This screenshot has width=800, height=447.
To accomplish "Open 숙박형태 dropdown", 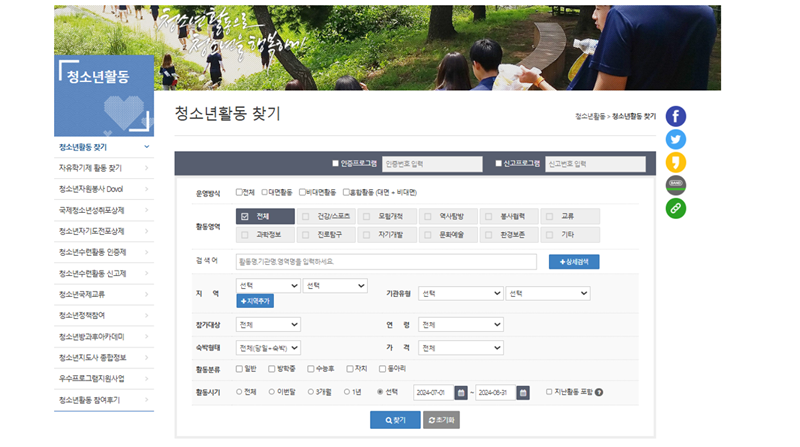I will click(x=268, y=348).
